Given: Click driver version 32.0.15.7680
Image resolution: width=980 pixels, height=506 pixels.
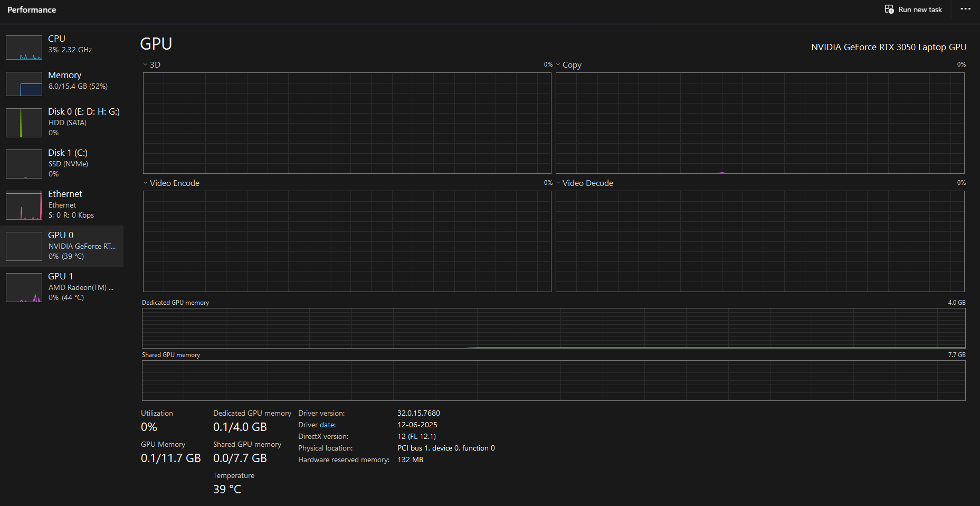Looking at the screenshot, I should (418, 413).
